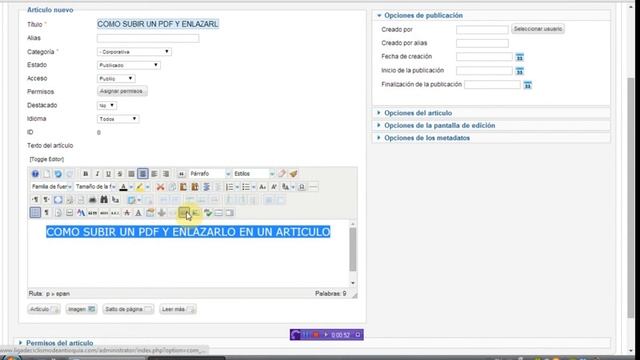
Task: Insert a blockquote
Action: pos(181,174)
